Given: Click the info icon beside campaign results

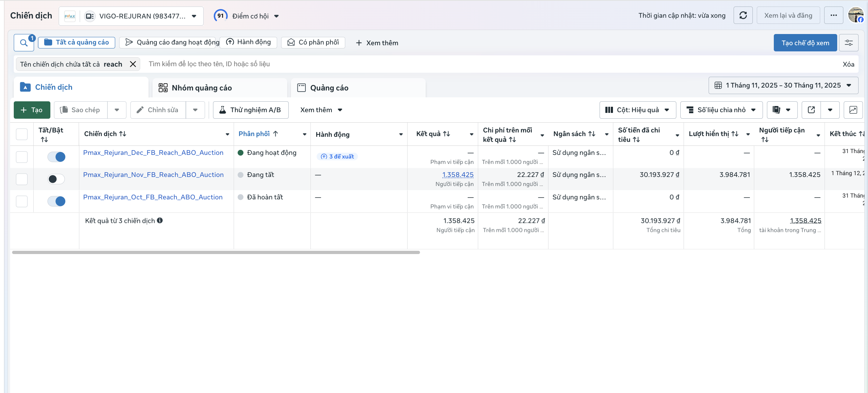Looking at the screenshot, I should (160, 220).
